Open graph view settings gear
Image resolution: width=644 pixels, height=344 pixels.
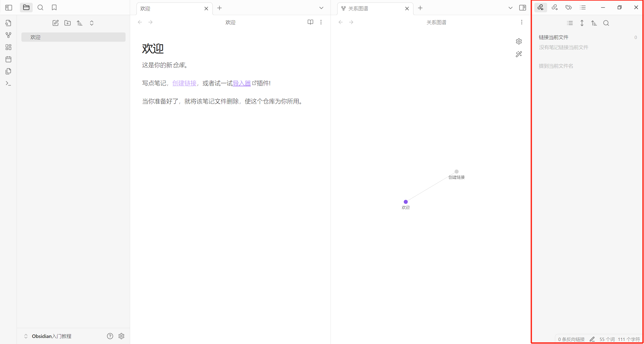click(519, 41)
